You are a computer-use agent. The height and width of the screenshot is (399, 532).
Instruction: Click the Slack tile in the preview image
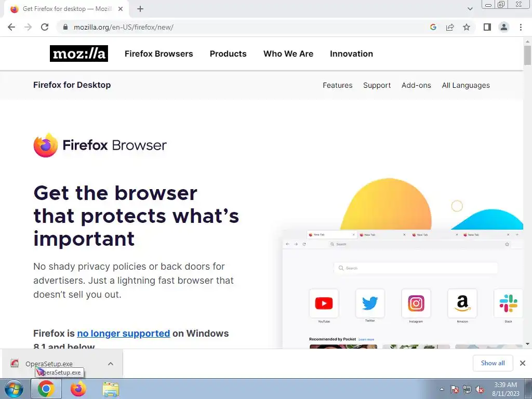[508, 303]
